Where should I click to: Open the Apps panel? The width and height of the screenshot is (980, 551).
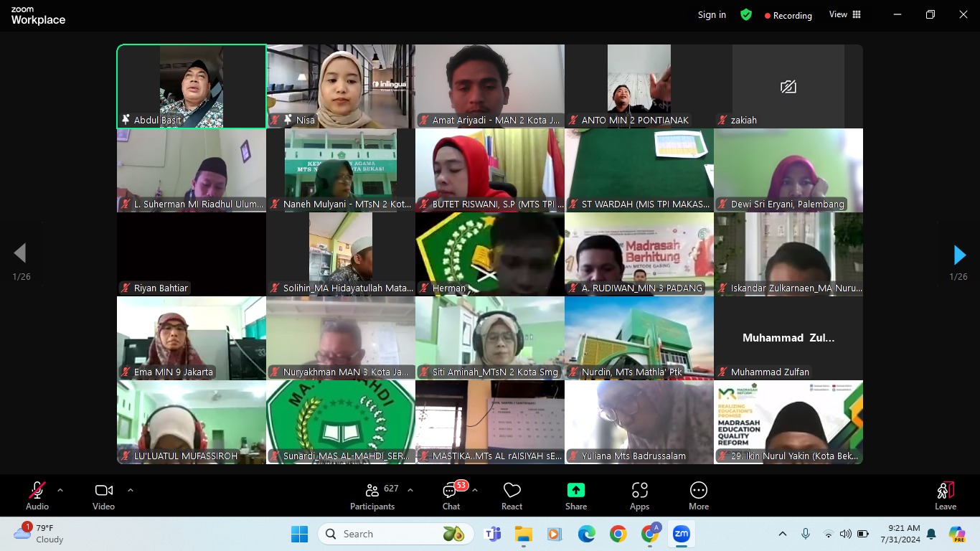point(639,496)
